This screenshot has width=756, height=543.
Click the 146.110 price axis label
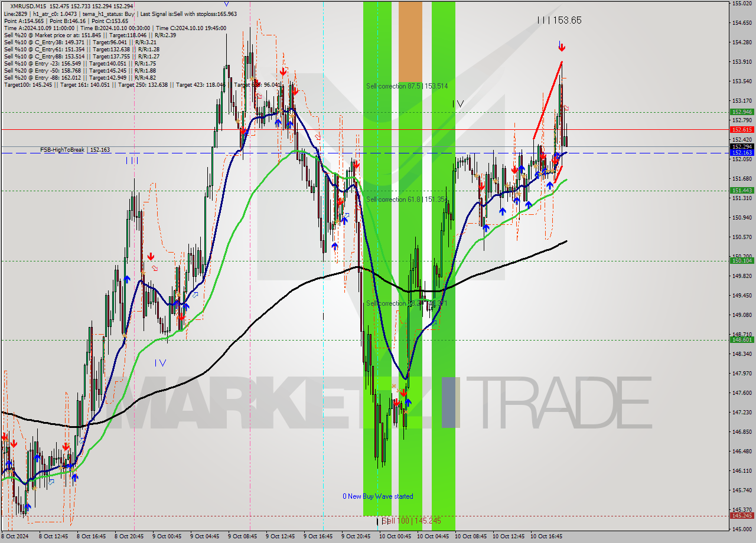(742, 470)
